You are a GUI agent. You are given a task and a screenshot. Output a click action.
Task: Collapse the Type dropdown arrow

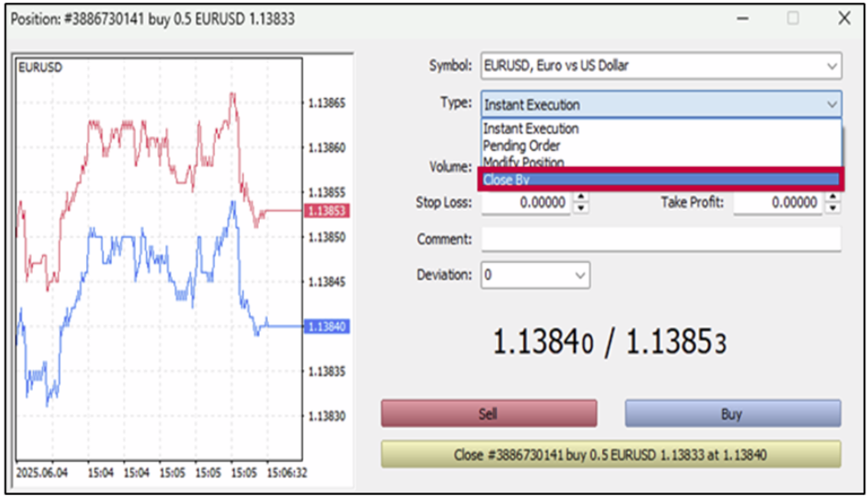831,105
